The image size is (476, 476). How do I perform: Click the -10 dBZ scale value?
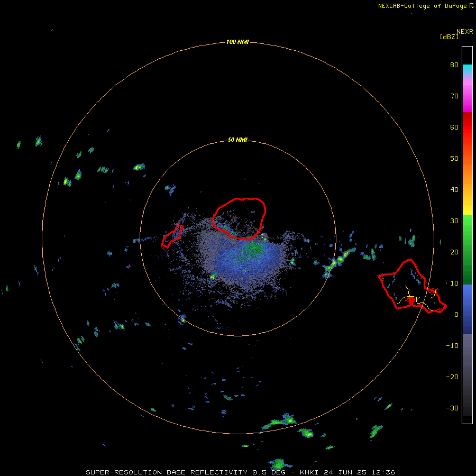(x=452, y=346)
